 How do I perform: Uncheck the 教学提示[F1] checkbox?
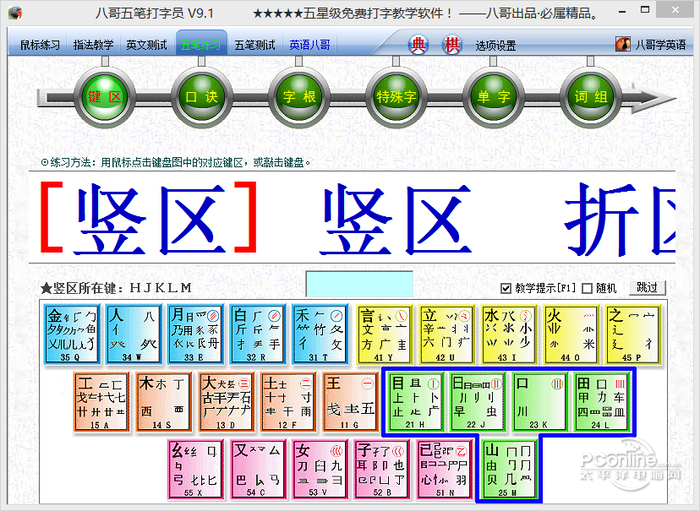pos(506,288)
